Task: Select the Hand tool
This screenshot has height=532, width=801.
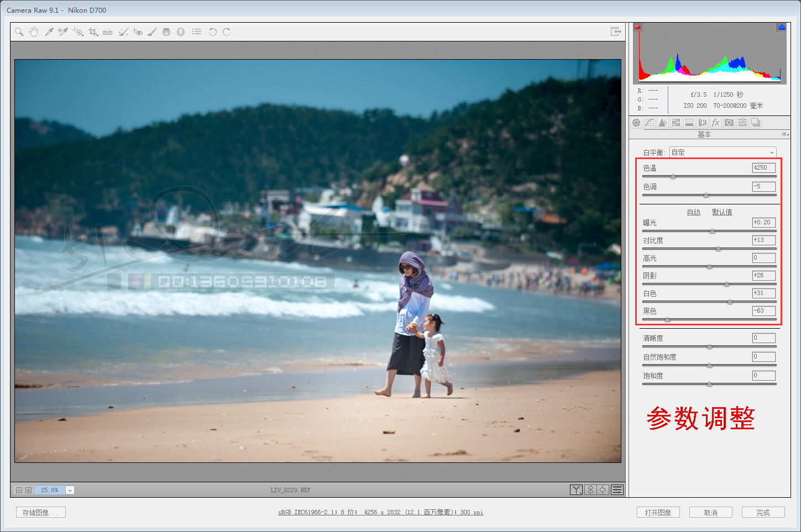Action: [x=34, y=32]
